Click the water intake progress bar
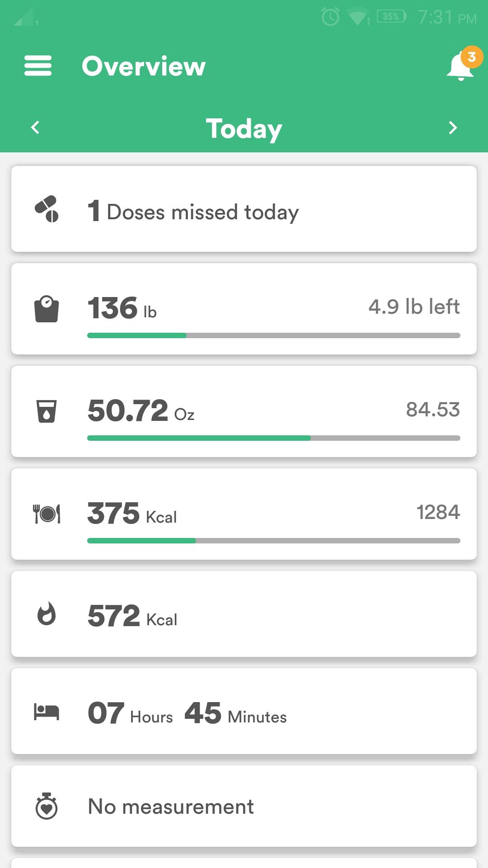 [274, 438]
